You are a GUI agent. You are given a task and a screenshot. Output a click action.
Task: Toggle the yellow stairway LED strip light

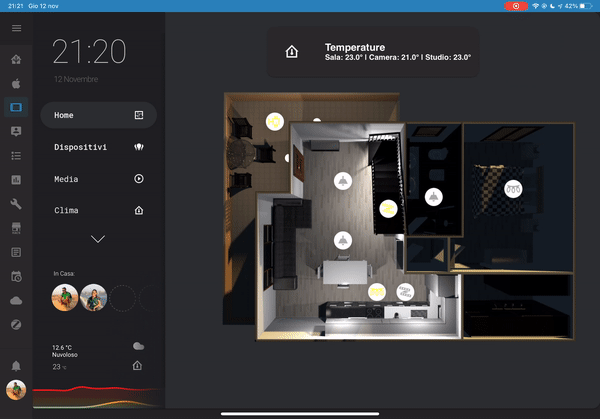388,208
